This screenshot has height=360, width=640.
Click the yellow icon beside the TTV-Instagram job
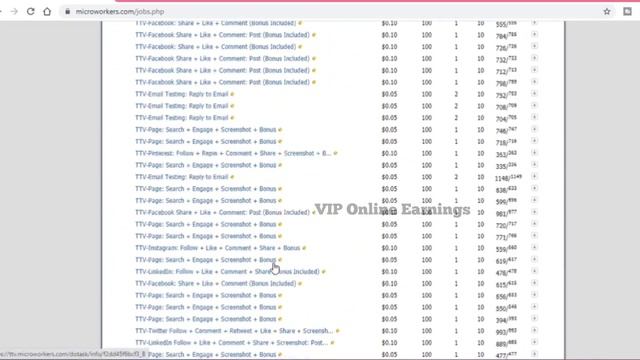[304, 249]
